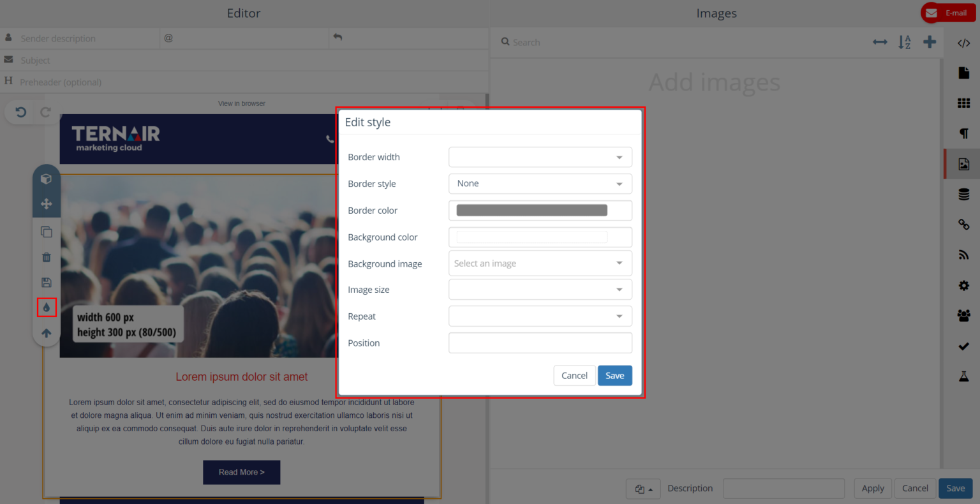This screenshot has height=504, width=980.
Task: Add a new image with plus icon
Action: point(930,42)
